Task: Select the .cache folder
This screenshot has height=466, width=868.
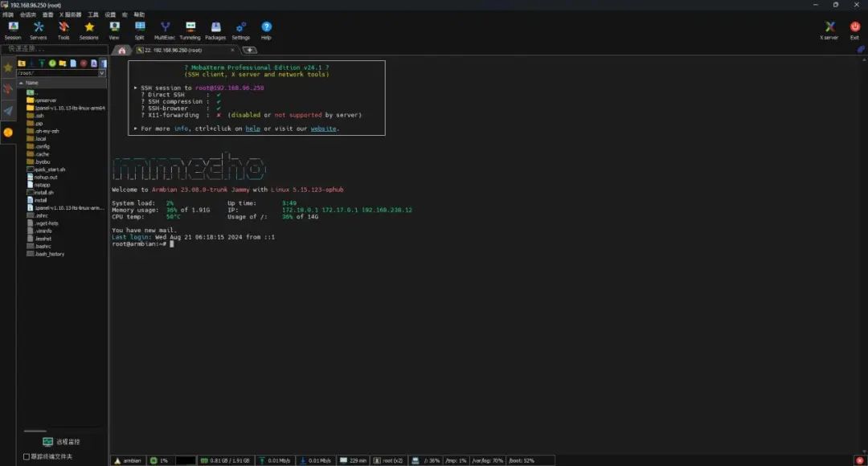Action: point(38,154)
